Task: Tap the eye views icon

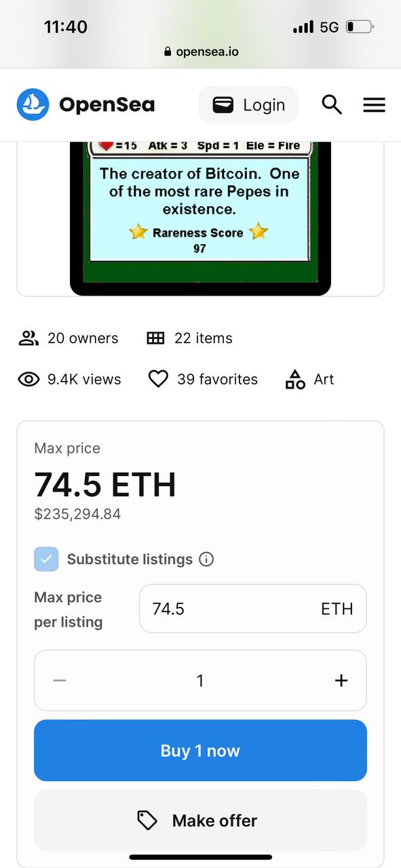Action: 28,379
